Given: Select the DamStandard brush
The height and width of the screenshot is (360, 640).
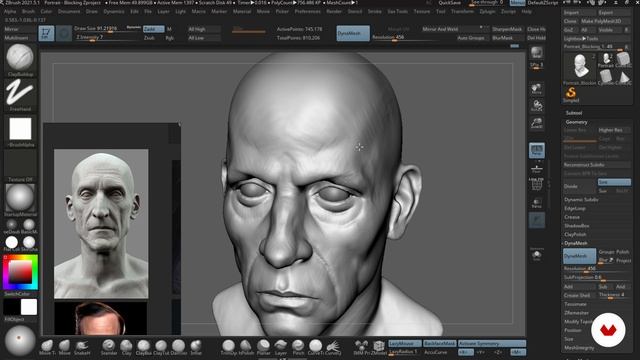Looking at the screenshot, I should click(x=178, y=347).
